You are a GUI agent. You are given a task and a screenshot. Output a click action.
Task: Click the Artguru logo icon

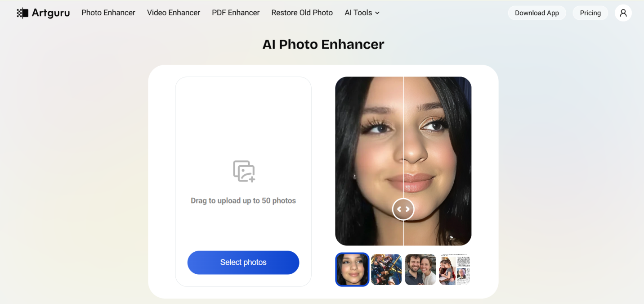coord(22,13)
